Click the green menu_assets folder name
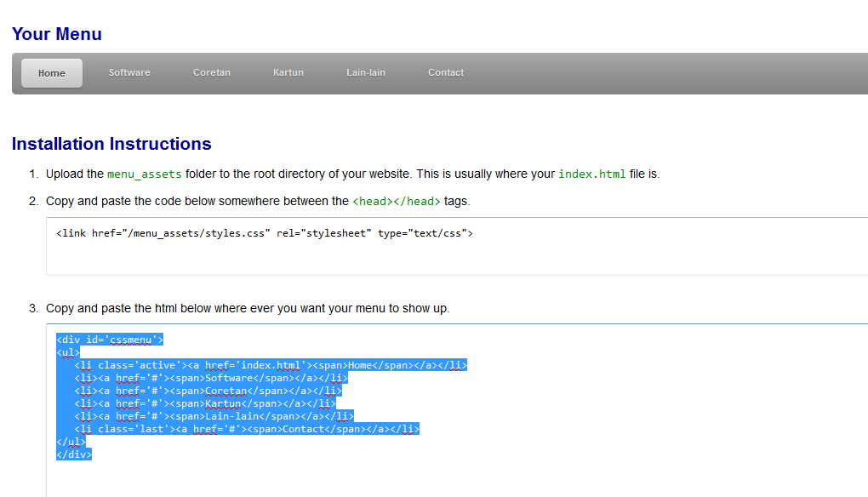This screenshot has width=868, height=497. click(x=145, y=174)
